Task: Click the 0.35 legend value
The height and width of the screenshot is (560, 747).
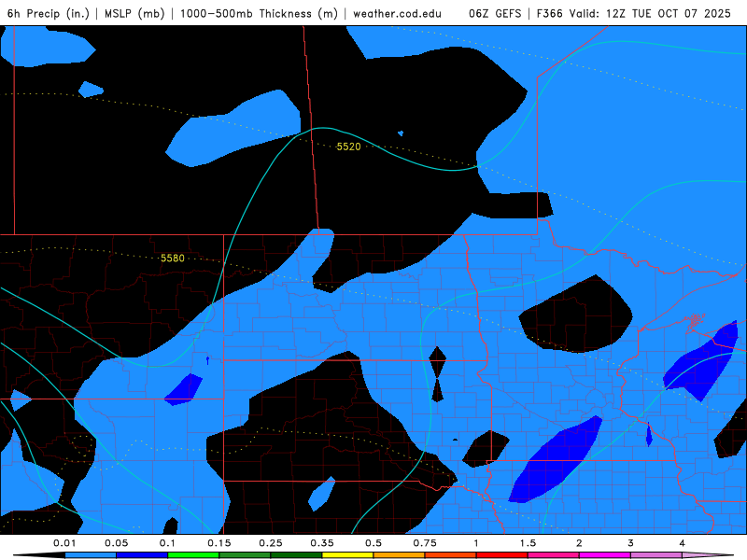Action: tap(322, 543)
